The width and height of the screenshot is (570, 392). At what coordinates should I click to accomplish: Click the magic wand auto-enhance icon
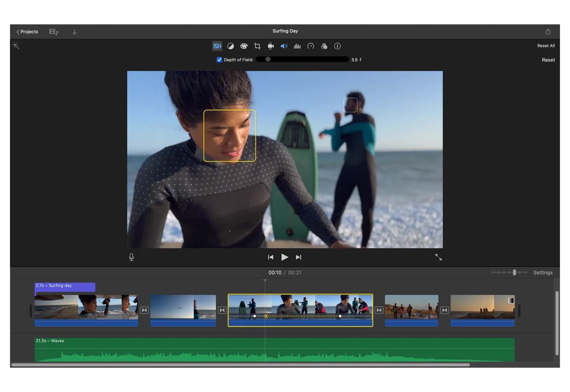(x=16, y=46)
